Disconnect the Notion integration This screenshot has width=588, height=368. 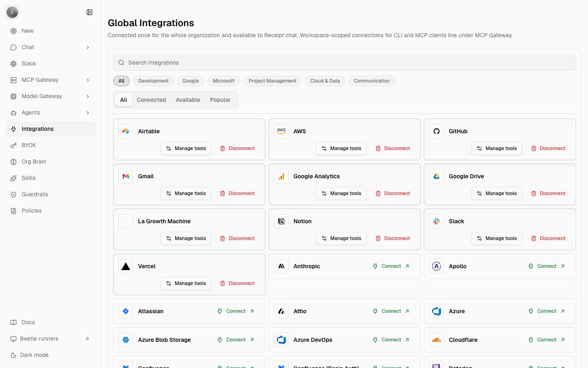[x=393, y=238]
